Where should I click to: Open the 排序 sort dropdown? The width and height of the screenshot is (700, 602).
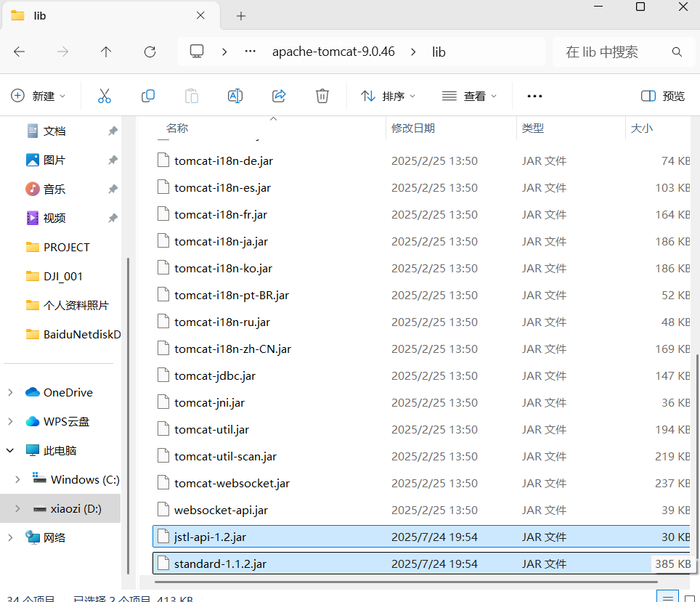pos(388,96)
